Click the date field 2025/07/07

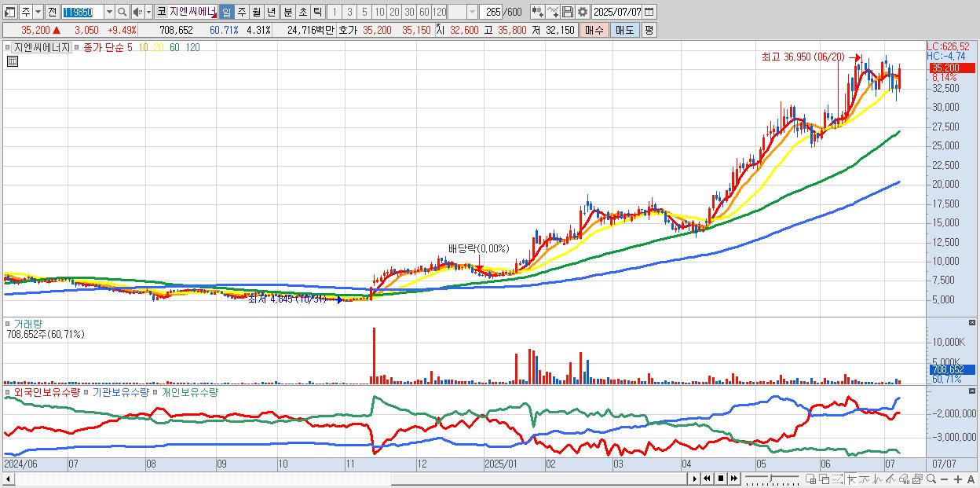617,12
